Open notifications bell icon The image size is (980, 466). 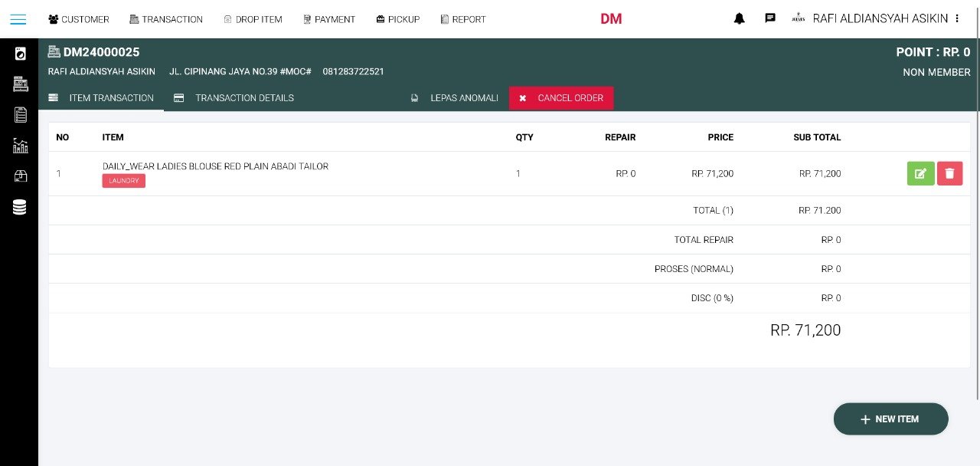pos(739,19)
